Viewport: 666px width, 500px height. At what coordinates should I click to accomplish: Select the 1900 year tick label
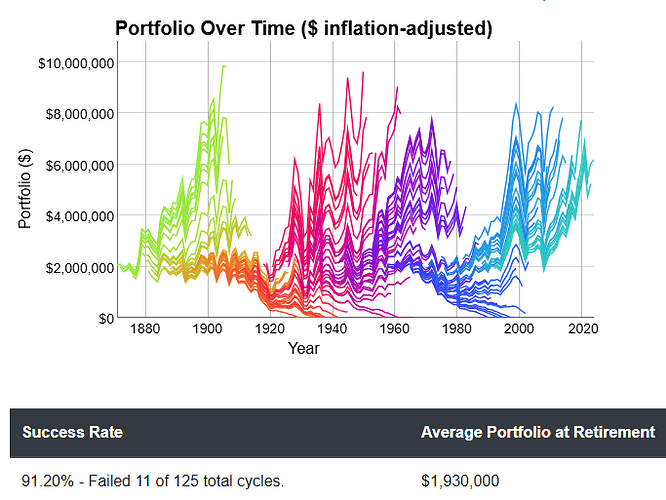click(208, 329)
